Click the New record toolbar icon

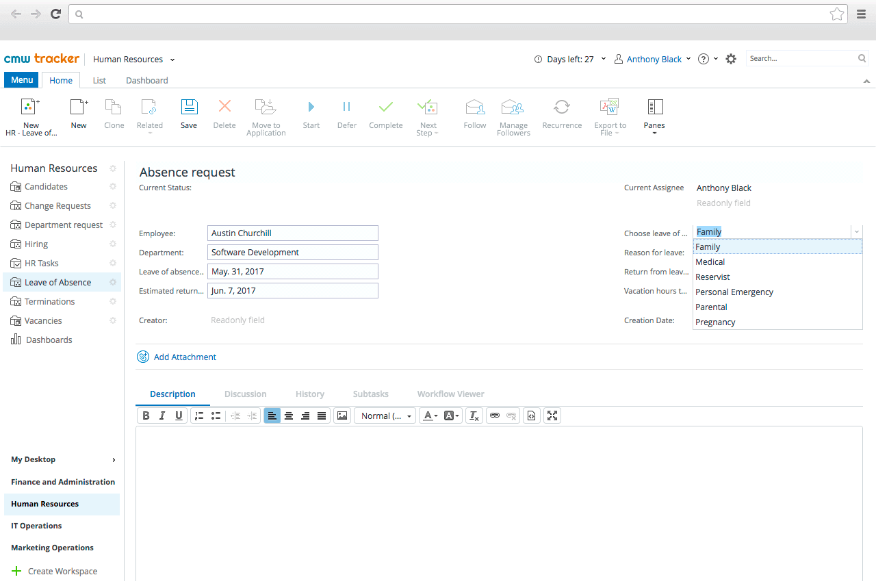(x=79, y=107)
